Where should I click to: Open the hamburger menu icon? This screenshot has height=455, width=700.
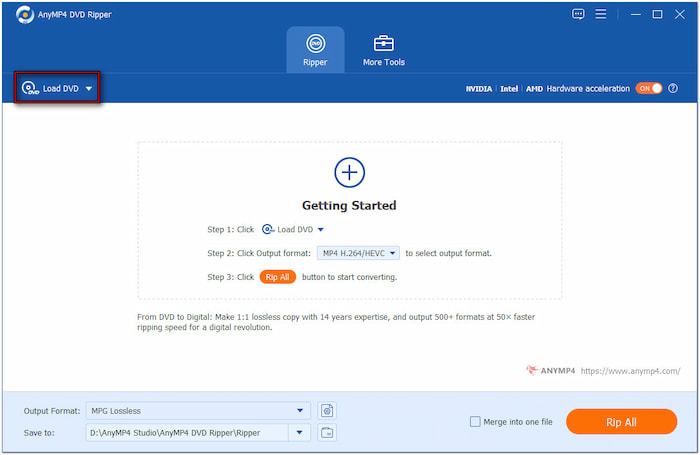pos(600,14)
